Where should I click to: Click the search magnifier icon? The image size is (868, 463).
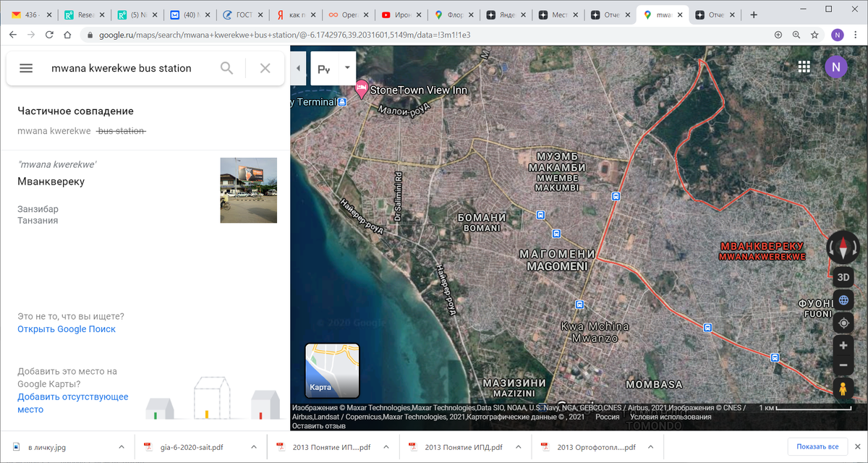point(226,68)
